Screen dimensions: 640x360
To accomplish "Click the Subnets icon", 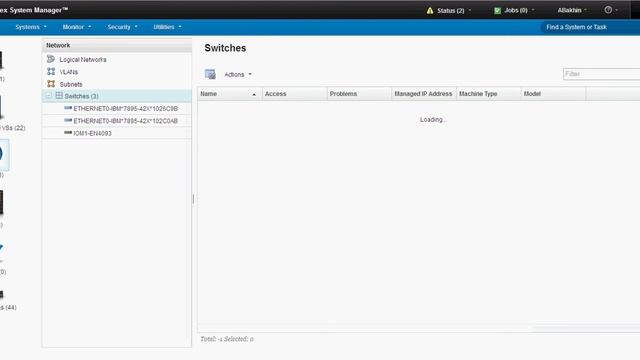I will click(51, 84).
